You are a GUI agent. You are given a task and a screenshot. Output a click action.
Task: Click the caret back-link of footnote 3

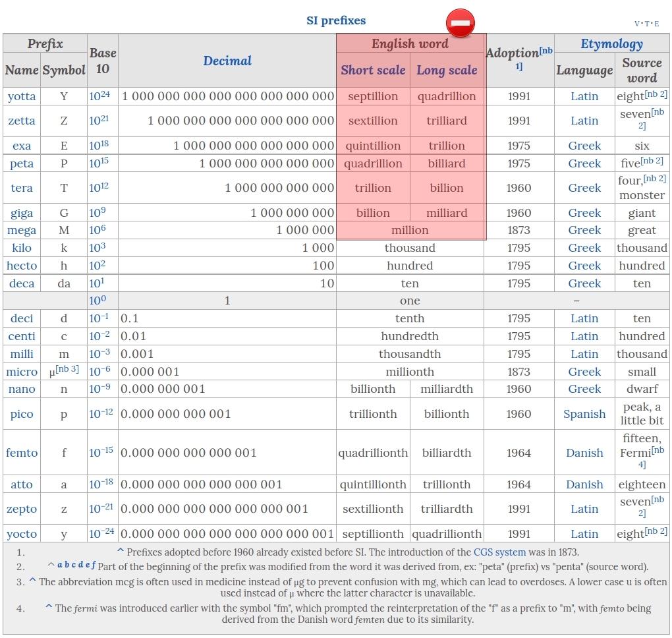pyautogui.click(x=32, y=581)
